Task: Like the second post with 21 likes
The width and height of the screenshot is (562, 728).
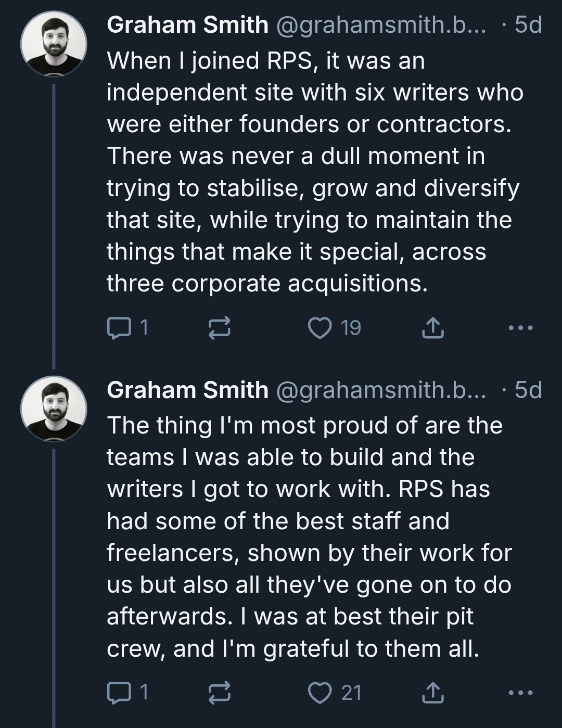Action: tap(320, 693)
